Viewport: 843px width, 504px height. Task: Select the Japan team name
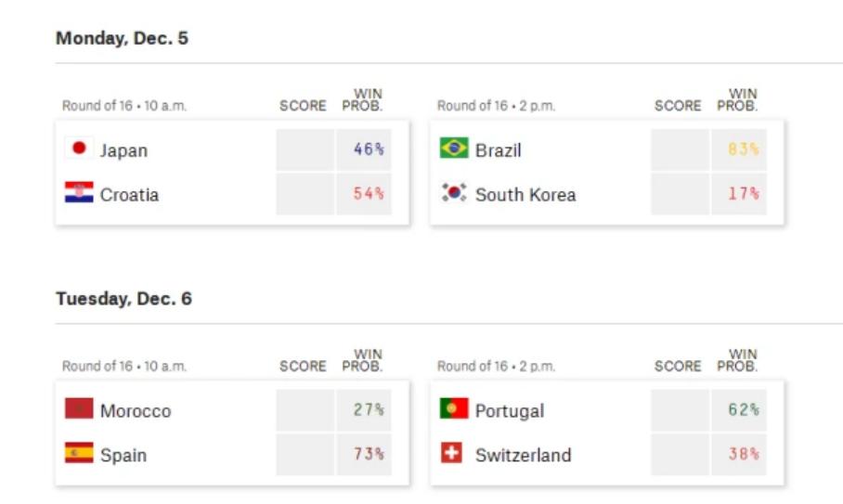[x=123, y=150]
